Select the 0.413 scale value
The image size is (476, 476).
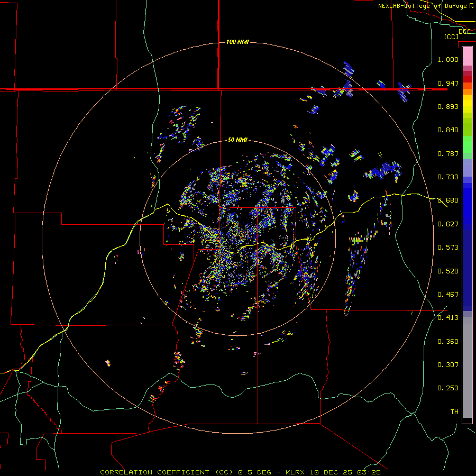coord(448,318)
